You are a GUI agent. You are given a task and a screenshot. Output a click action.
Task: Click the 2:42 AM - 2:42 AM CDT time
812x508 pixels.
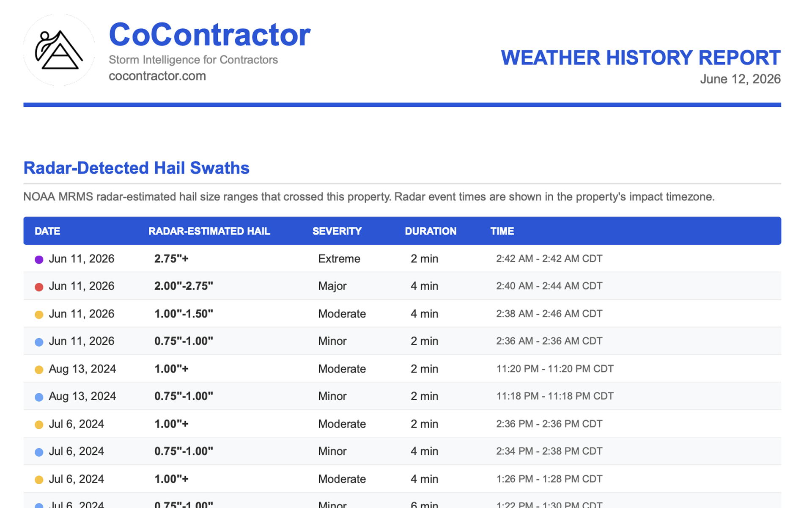click(x=549, y=259)
